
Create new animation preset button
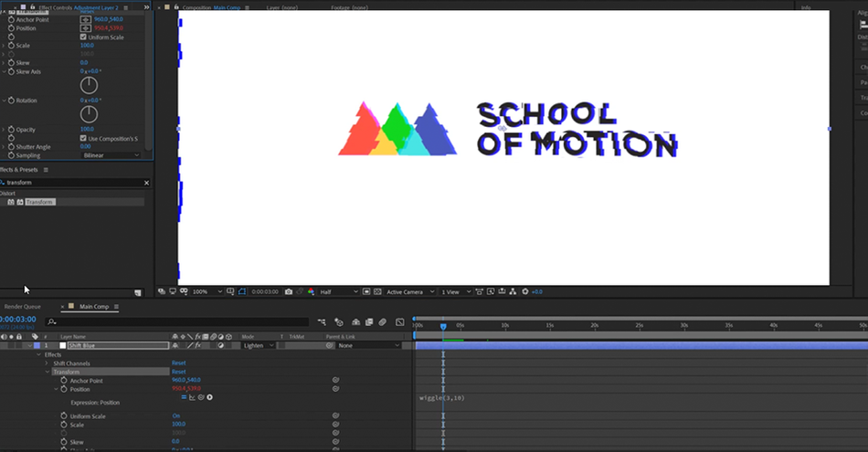tap(138, 293)
